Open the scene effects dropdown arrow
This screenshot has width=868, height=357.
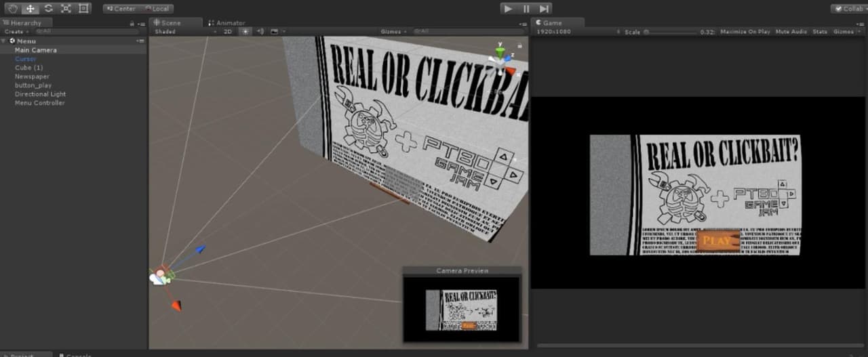pyautogui.click(x=283, y=31)
